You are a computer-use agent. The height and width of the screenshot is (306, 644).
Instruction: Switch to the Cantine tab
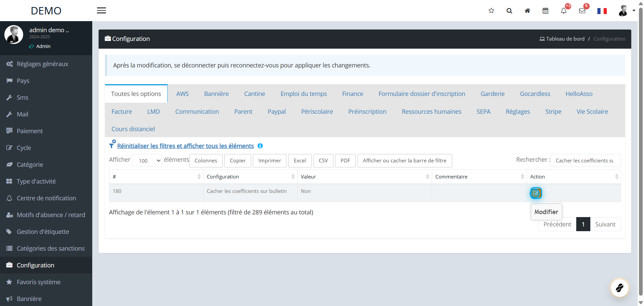pyautogui.click(x=255, y=94)
